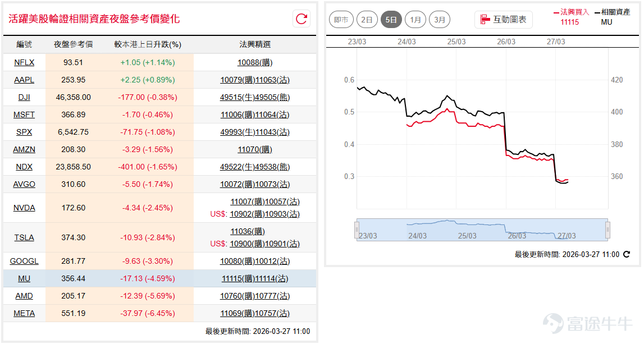
Task: Open warrant 11007(購) for NVDA
Action: 248,201
